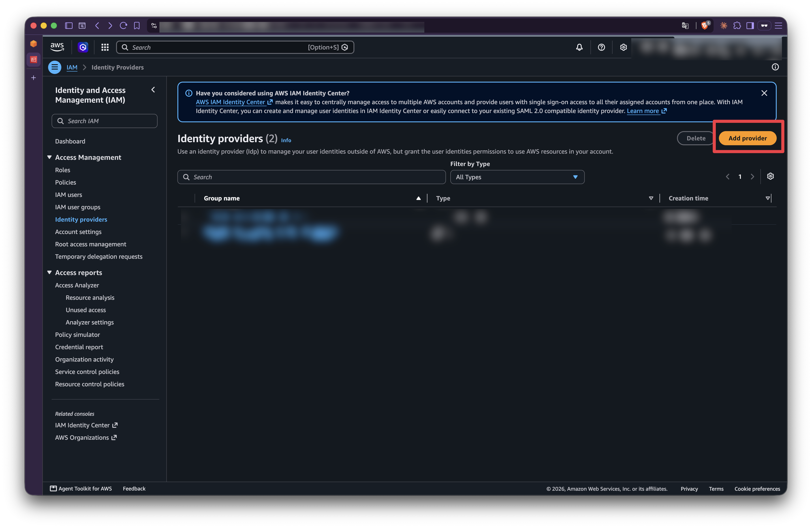Open Credential report
The image size is (812, 528).
coord(79,347)
